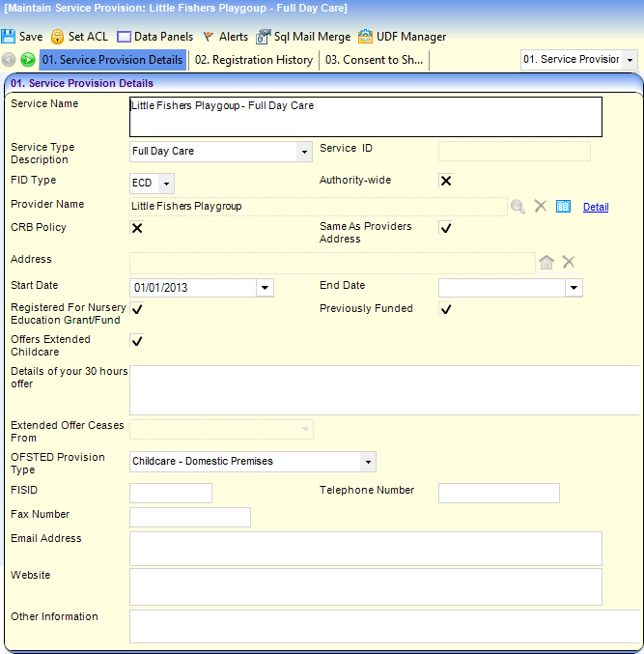Clear the address with X icon
The height and width of the screenshot is (654, 644).
[569, 262]
